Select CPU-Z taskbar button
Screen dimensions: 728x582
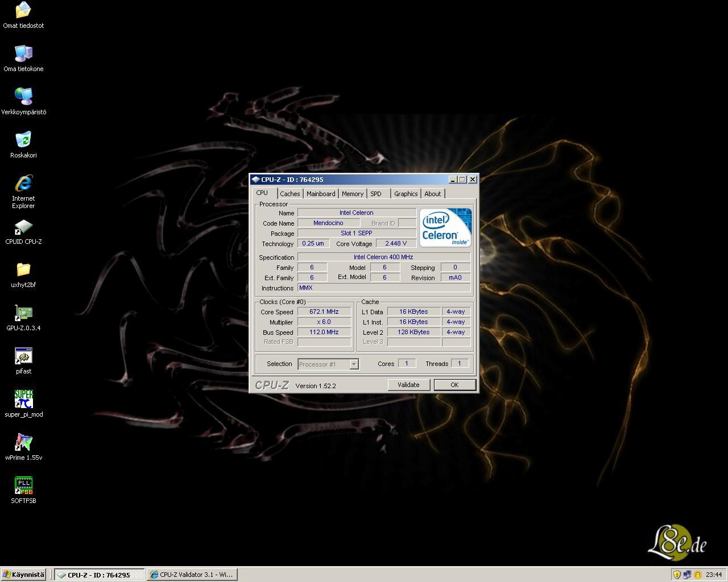[100, 575]
